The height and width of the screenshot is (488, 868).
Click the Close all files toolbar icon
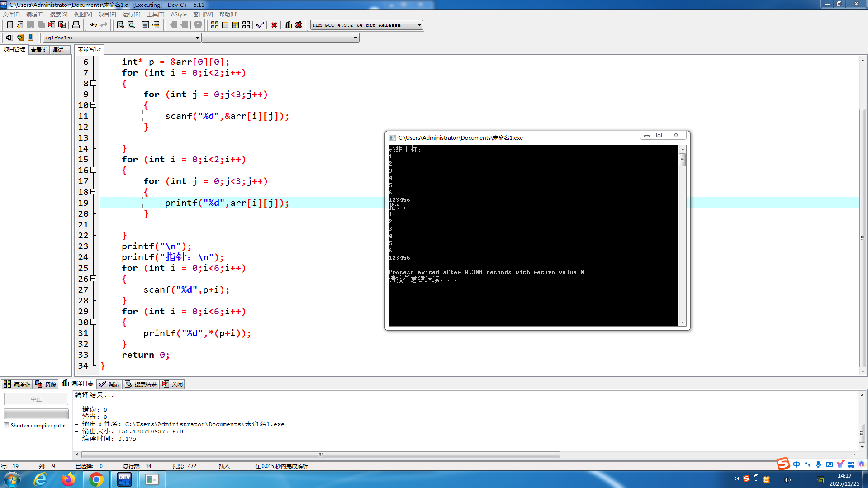tap(62, 25)
